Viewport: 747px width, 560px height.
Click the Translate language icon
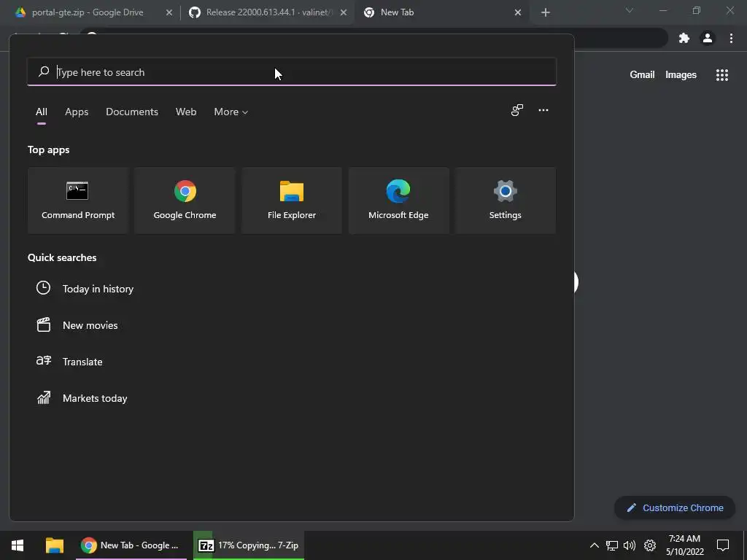click(x=43, y=361)
